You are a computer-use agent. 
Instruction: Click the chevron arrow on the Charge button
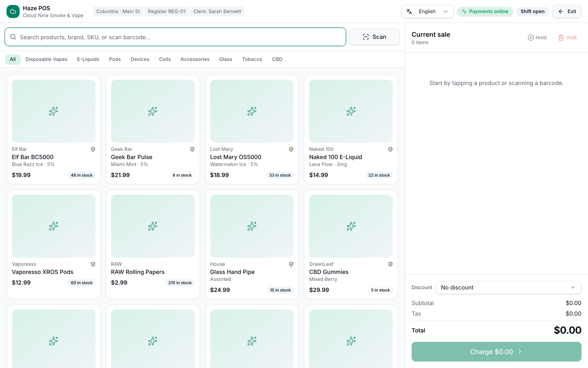tap(520, 352)
